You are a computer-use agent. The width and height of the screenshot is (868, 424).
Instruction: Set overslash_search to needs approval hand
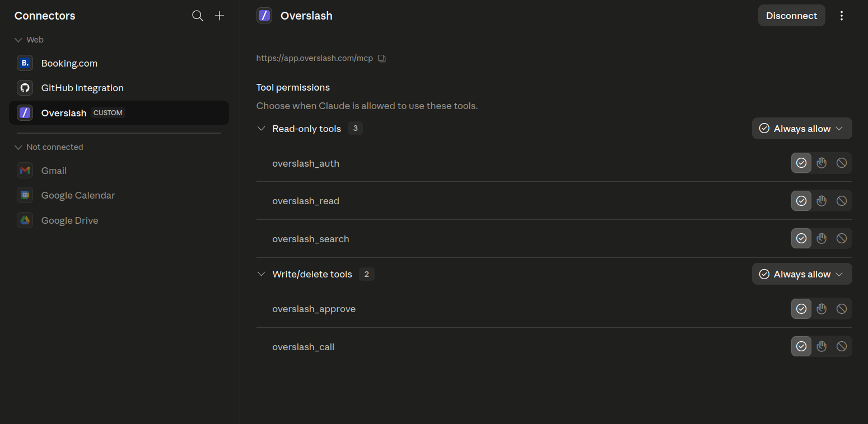coord(822,238)
